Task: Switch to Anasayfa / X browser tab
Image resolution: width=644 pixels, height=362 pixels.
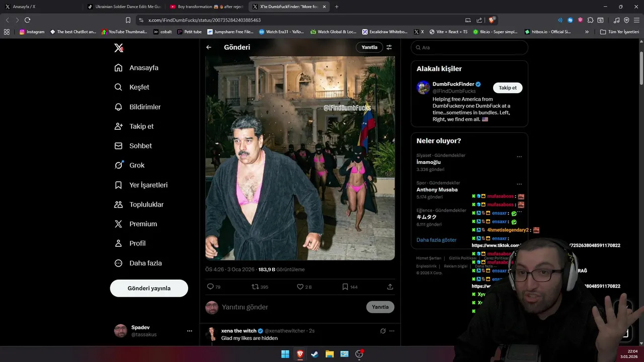Action: tap(40, 7)
